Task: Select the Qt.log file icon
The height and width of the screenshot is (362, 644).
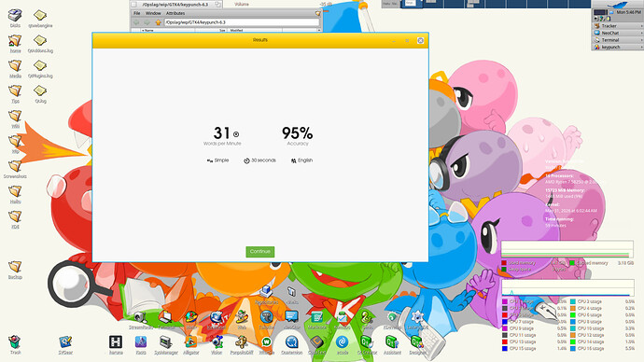Action: point(40,90)
